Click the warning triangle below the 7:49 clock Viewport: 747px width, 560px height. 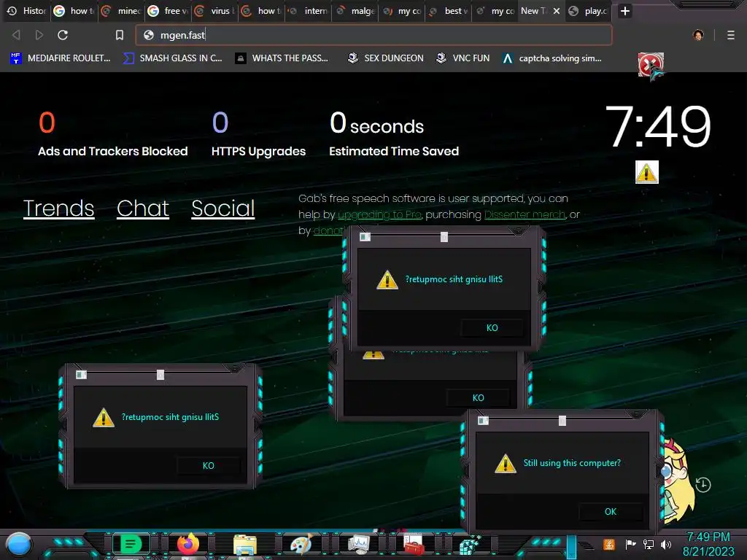tap(646, 172)
